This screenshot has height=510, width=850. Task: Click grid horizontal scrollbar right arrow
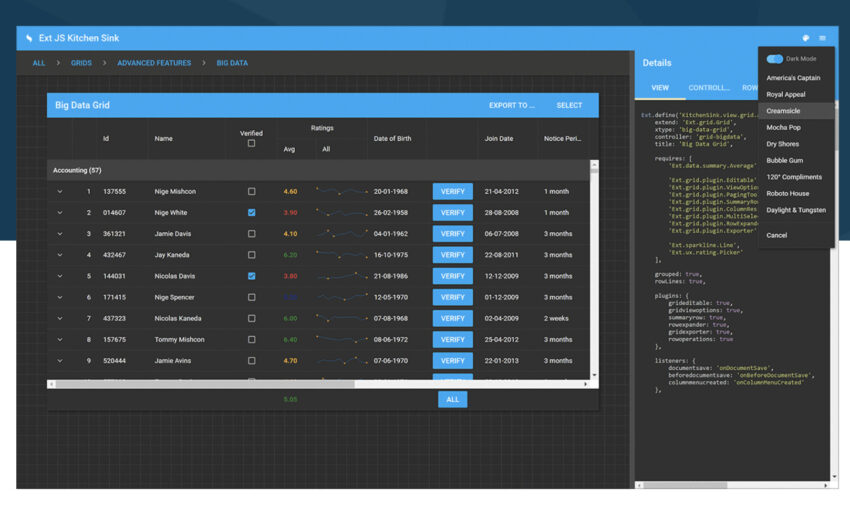(x=585, y=384)
